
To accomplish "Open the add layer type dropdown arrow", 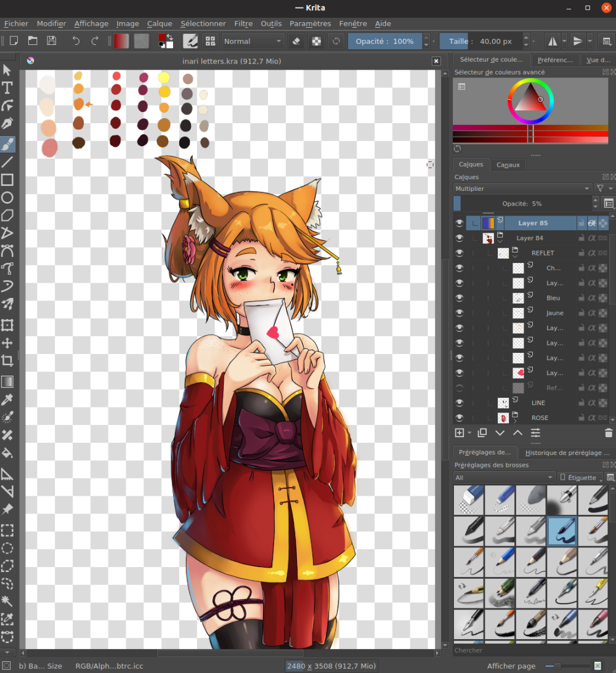I will (469, 433).
